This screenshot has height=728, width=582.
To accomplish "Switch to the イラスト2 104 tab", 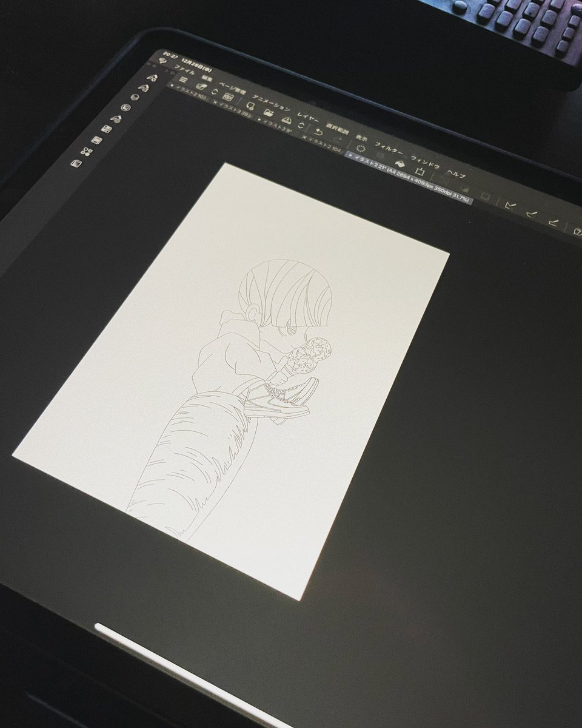I will 322,144.
